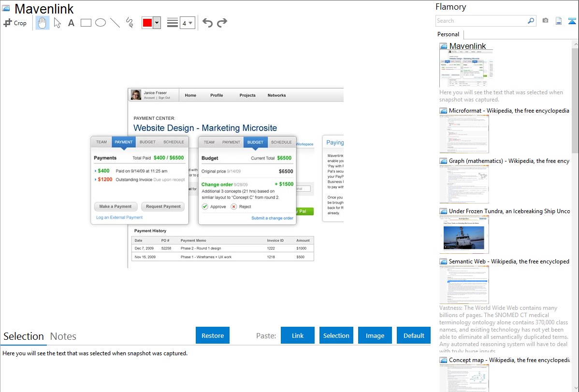Open the Graph (mathematics) snapshot thumbnail

[x=464, y=184]
